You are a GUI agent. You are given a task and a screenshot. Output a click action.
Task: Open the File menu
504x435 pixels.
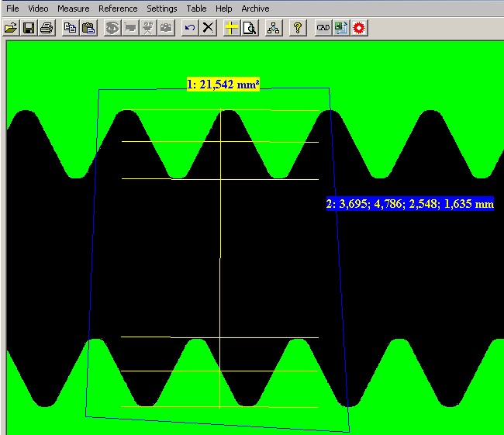point(12,9)
